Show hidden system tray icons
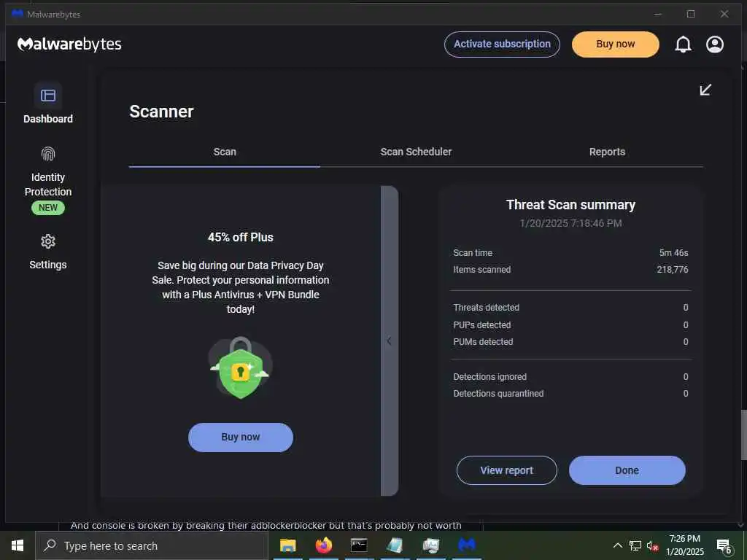 tap(617, 545)
